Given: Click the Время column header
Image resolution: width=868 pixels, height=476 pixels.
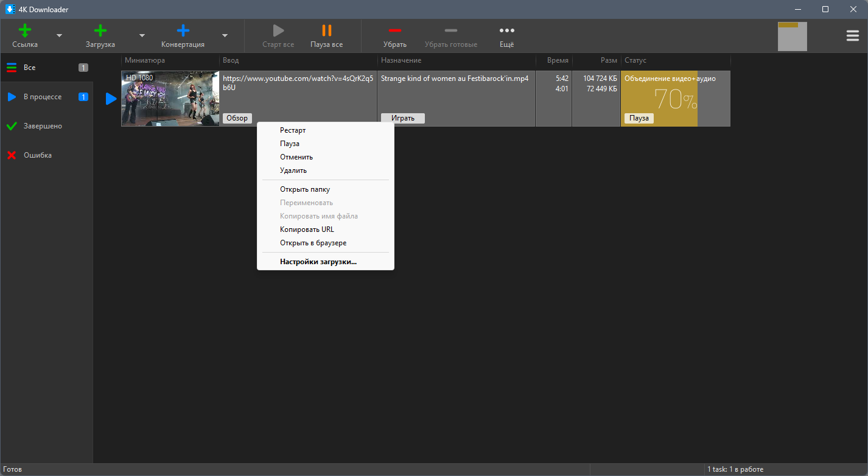Looking at the screenshot, I should (x=554, y=60).
